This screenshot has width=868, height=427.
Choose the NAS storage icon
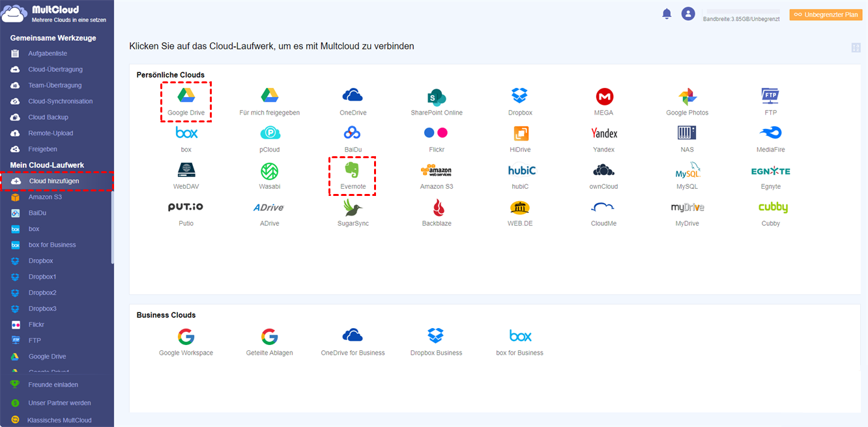[x=687, y=133]
